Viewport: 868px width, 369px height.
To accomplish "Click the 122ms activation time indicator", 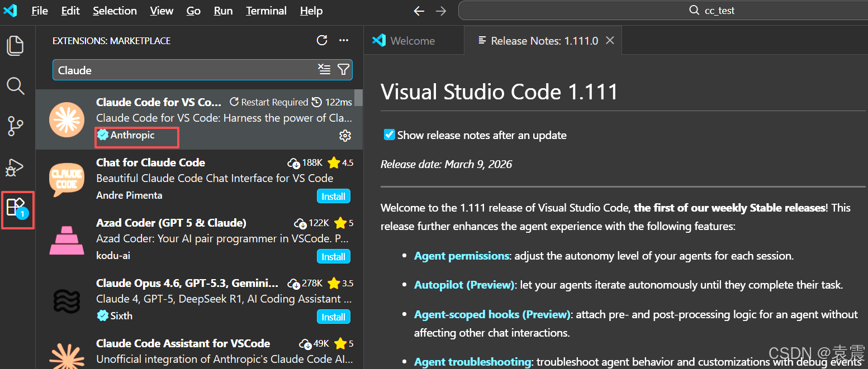I will (x=332, y=102).
